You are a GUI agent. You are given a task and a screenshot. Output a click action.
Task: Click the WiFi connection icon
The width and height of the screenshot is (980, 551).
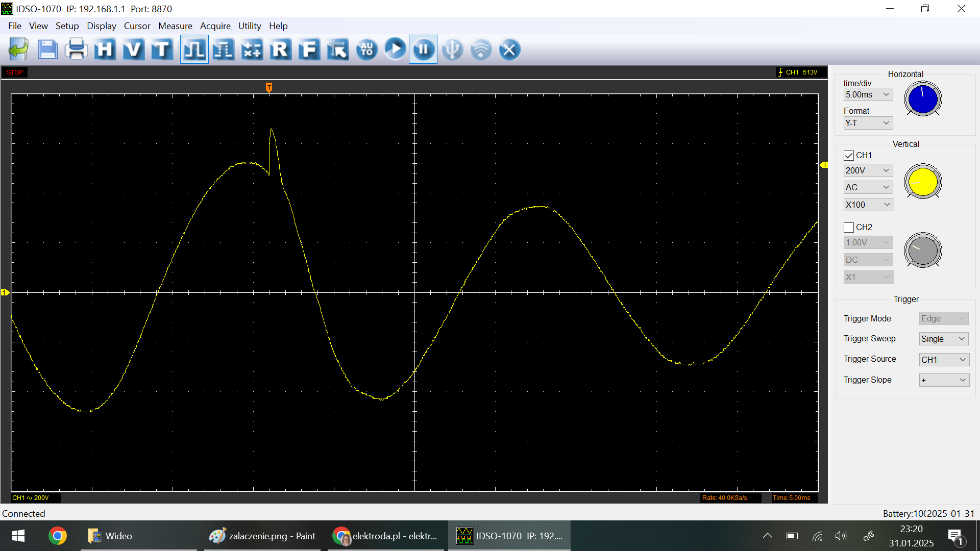tap(481, 49)
